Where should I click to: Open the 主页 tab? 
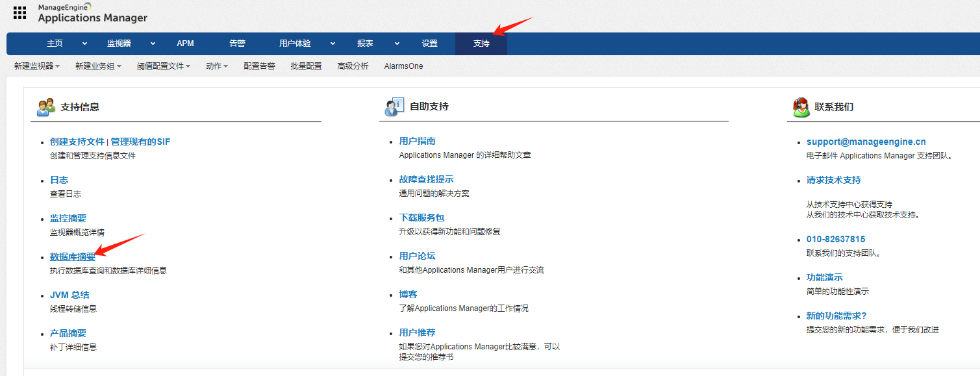[55, 44]
